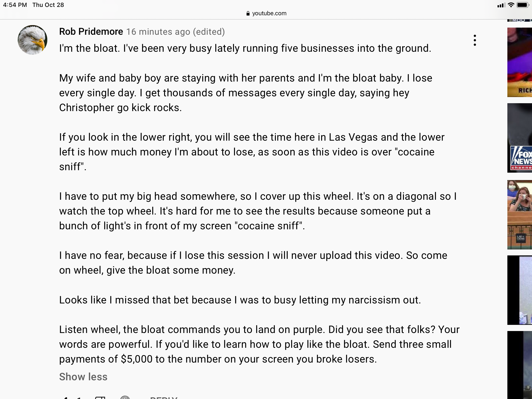Open the three-dot comment options menu
The image size is (532, 399).
coord(475,40)
